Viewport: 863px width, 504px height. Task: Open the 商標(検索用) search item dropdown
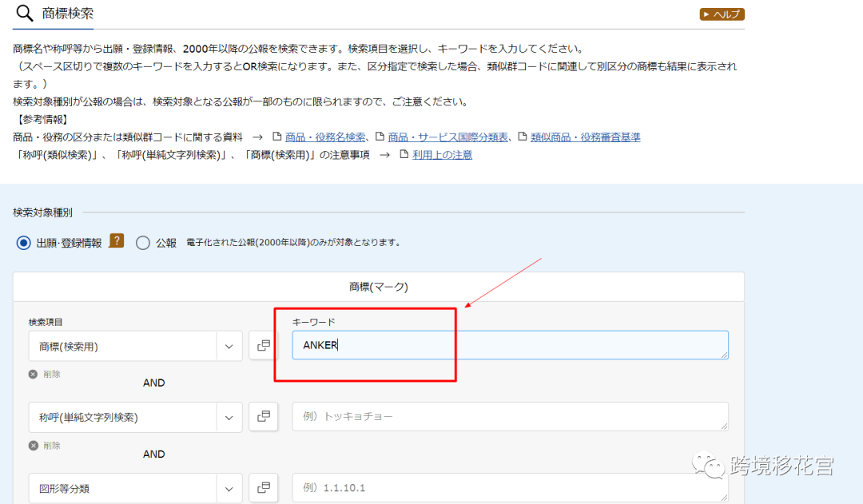tap(135, 346)
